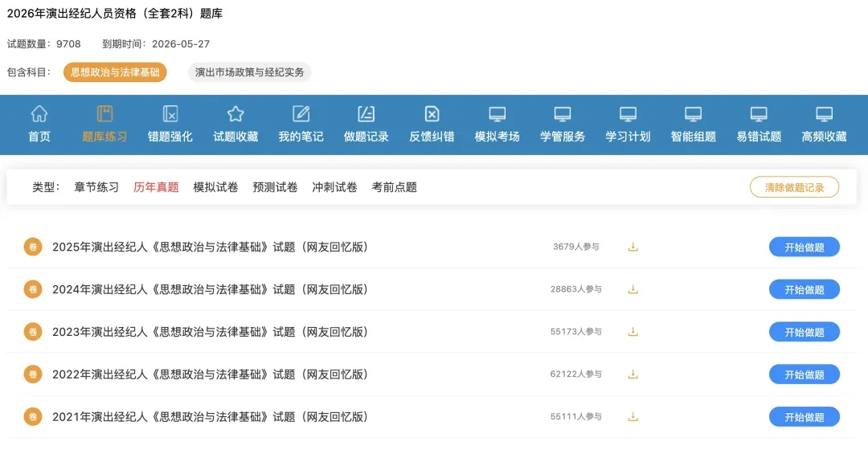Open 试题收藏 star icon

coord(235,114)
